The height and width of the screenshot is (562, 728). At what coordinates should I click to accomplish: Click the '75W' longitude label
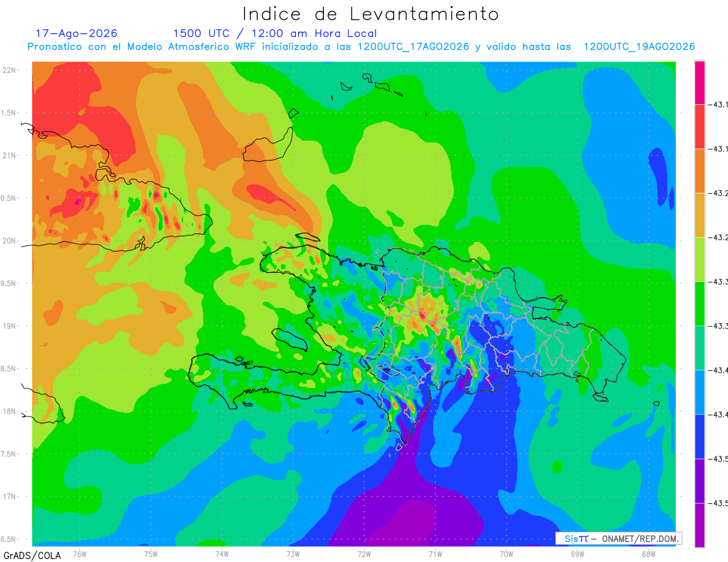point(151,554)
